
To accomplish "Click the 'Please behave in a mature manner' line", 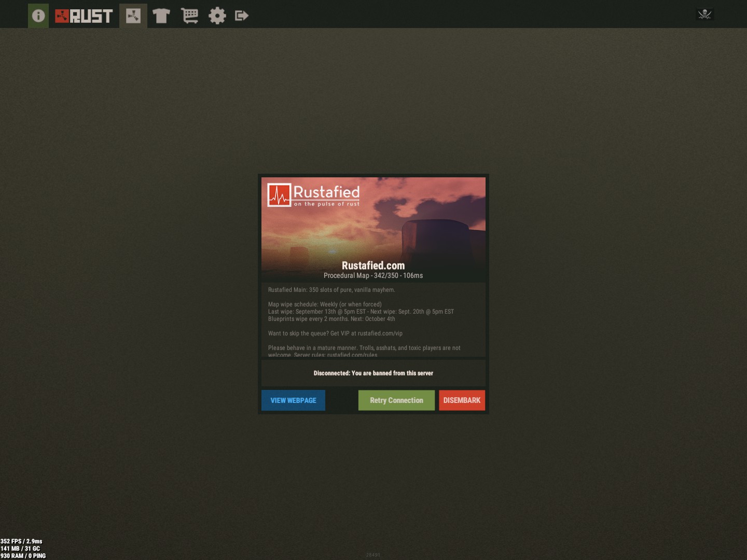I will click(364, 348).
